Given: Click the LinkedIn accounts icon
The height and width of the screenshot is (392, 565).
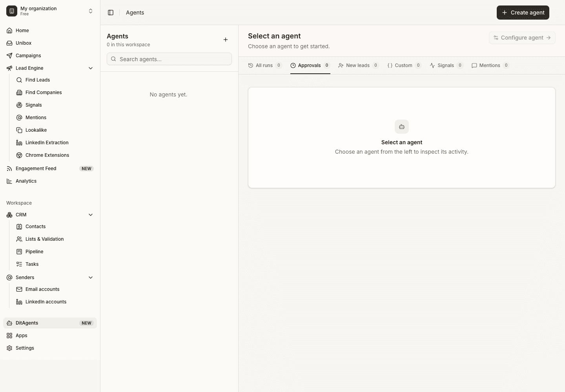Looking at the screenshot, I should tap(19, 302).
